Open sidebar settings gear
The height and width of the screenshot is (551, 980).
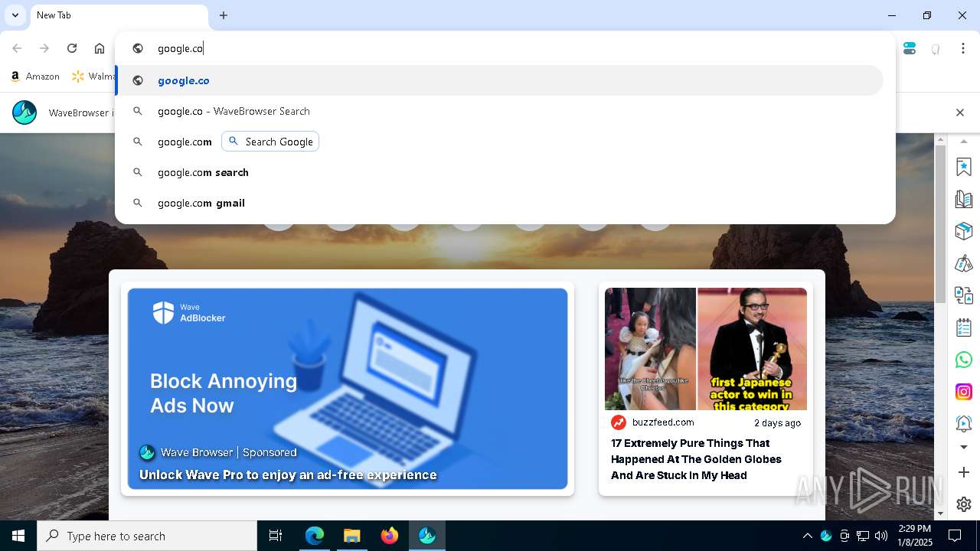coord(964,504)
